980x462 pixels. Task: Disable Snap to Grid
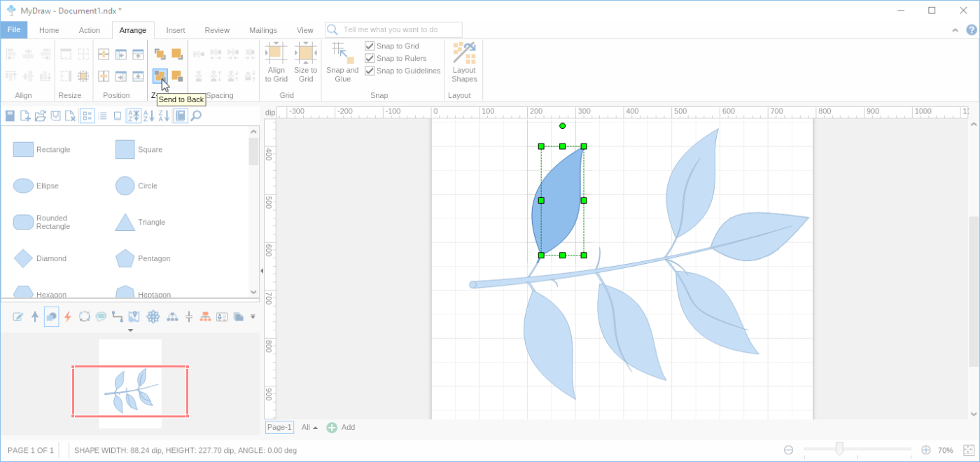[x=369, y=45]
